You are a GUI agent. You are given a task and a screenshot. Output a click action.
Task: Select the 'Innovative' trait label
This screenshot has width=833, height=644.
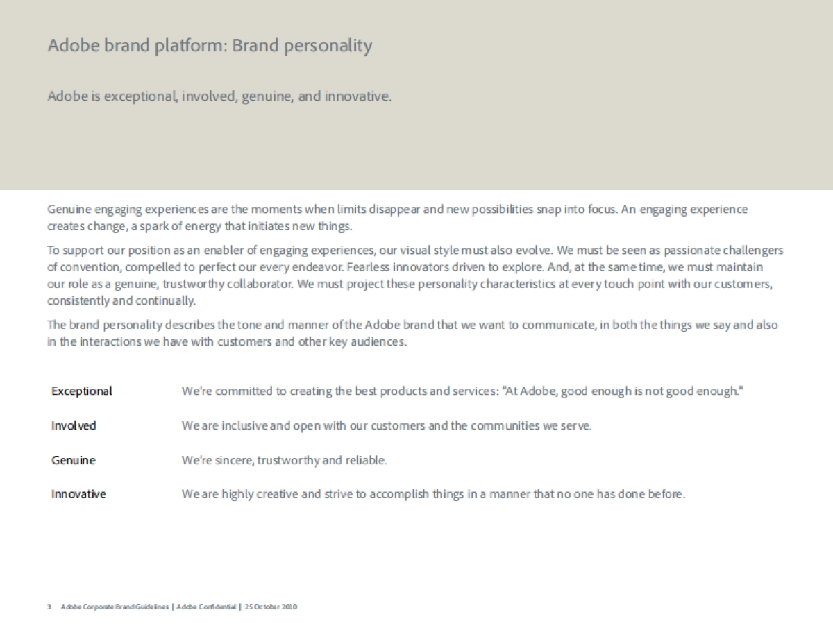(x=78, y=495)
